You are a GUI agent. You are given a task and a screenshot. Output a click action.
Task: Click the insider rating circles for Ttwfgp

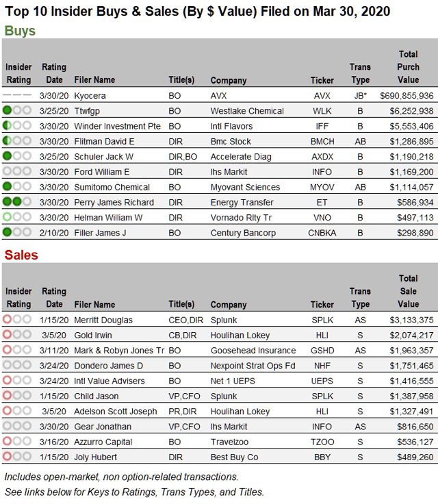17,111
